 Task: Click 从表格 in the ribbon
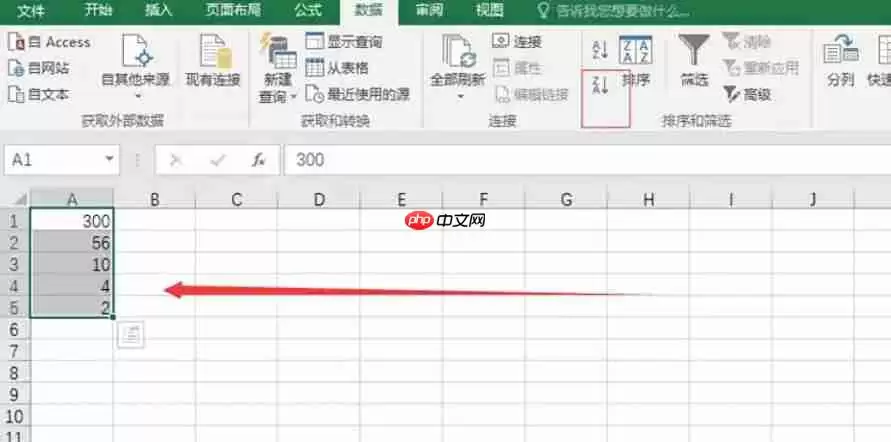tap(337, 68)
